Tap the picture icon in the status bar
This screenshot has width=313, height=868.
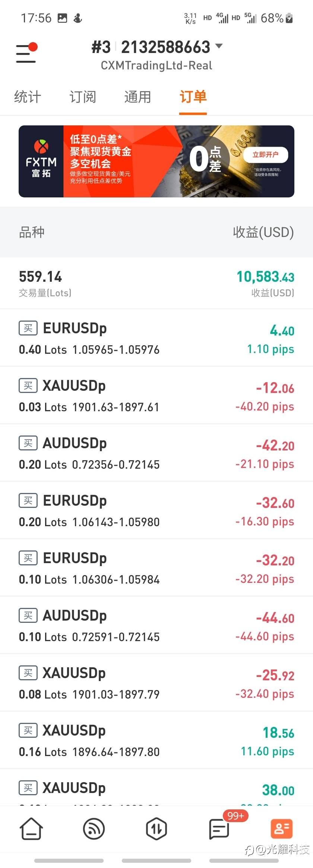tap(63, 18)
